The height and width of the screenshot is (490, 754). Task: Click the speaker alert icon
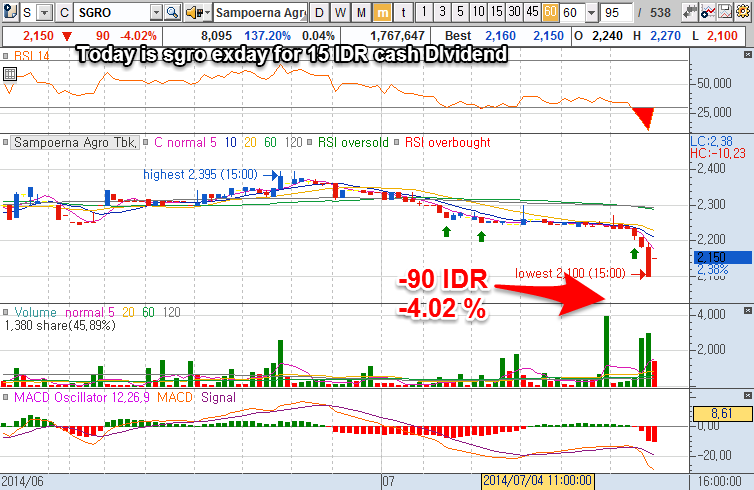click(x=193, y=13)
